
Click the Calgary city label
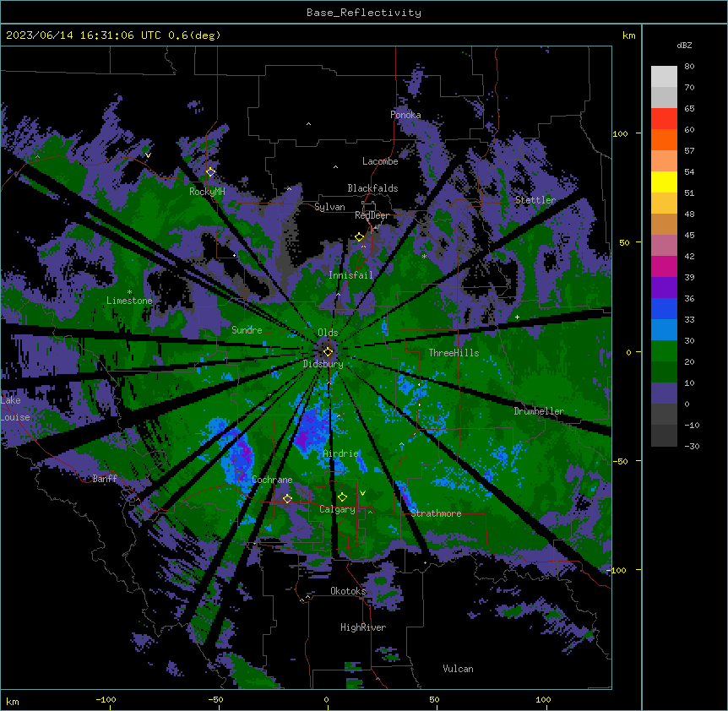coord(337,509)
